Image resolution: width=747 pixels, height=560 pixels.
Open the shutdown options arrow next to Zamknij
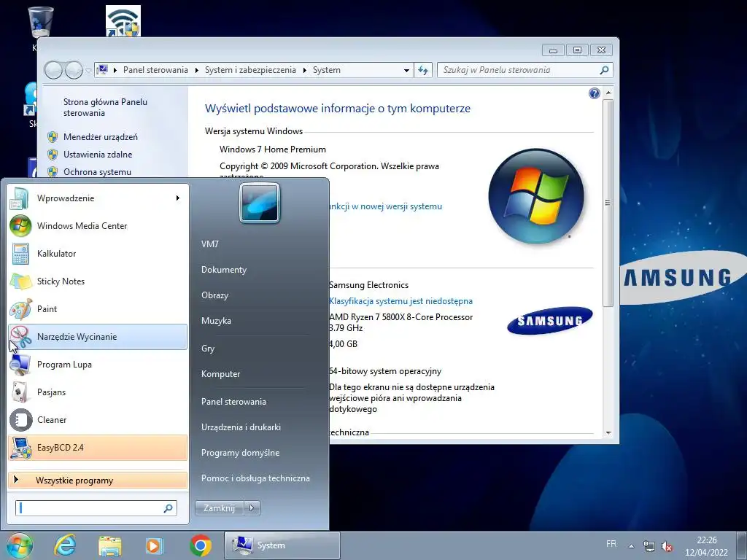click(x=252, y=508)
